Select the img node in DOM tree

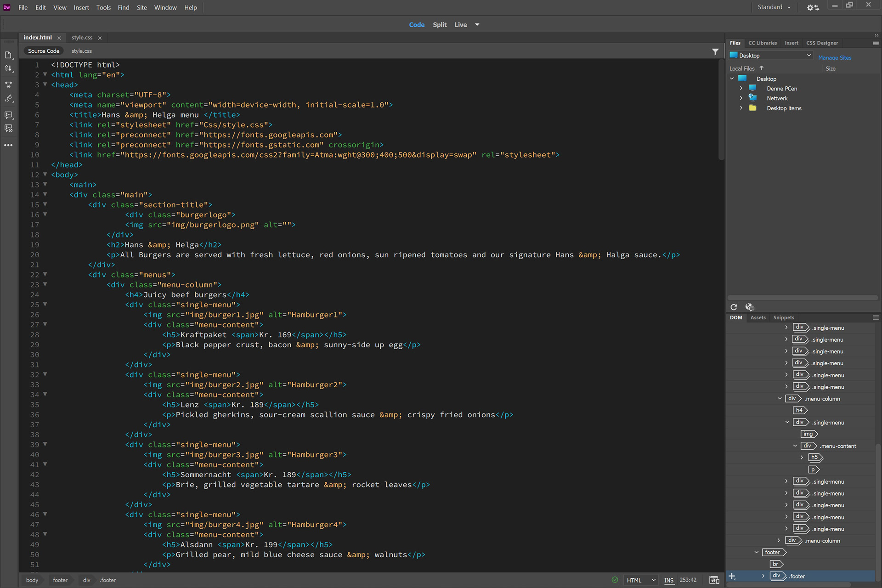pyautogui.click(x=809, y=434)
